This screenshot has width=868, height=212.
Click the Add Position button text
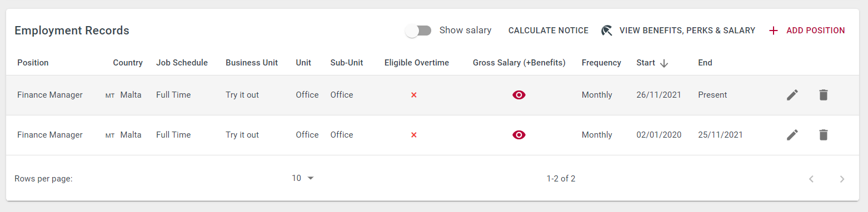click(816, 31)
